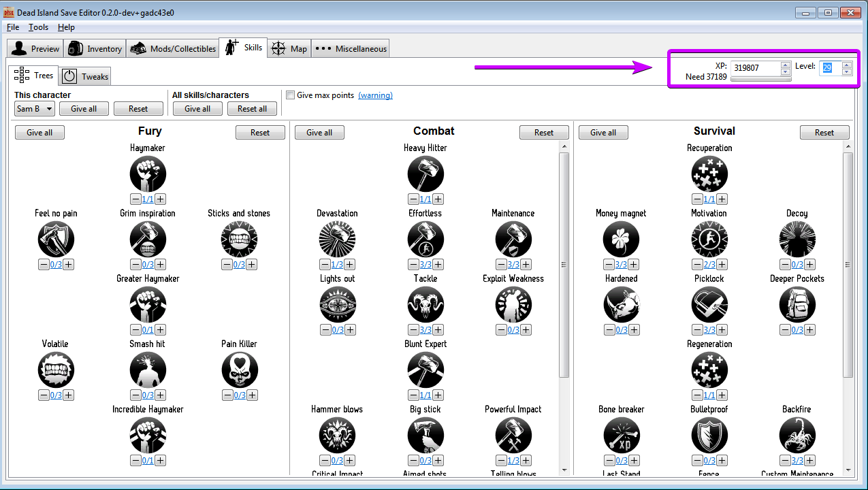
Task: Increase Level with the up arrow
Action: point(847,65)
